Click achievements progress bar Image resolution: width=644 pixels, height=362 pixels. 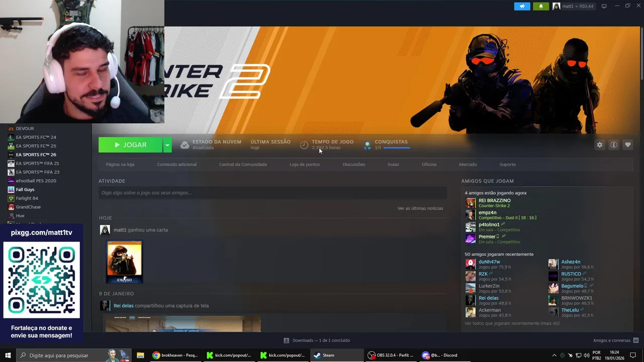pos(396,148)
